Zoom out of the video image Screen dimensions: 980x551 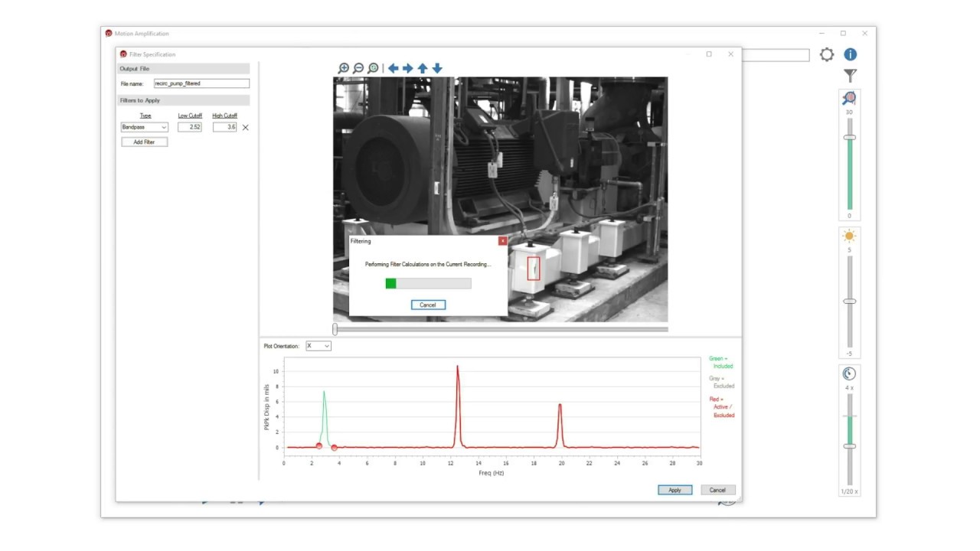358,68
